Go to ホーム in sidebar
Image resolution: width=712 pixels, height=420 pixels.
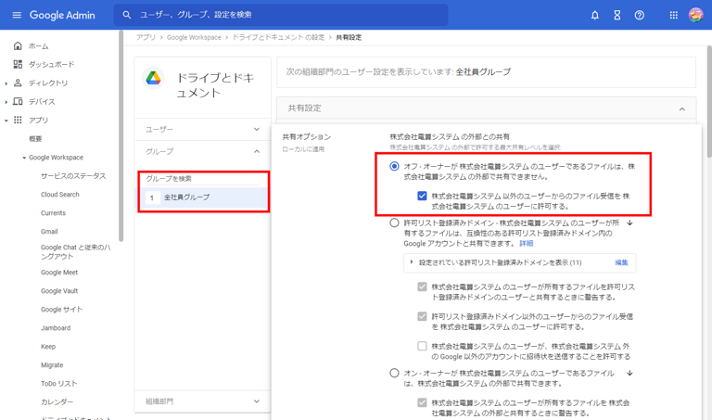[38, 46]
